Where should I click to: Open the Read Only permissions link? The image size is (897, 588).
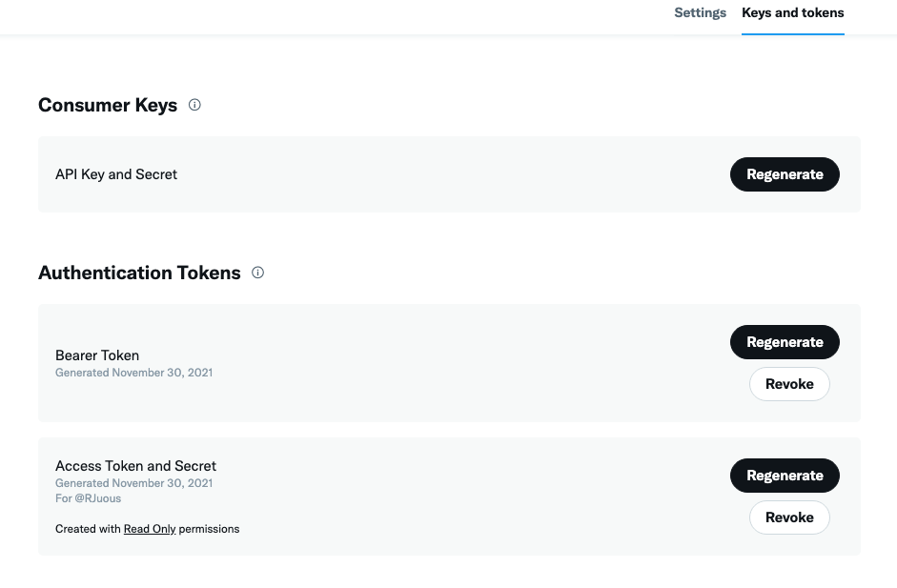[150, 529]
